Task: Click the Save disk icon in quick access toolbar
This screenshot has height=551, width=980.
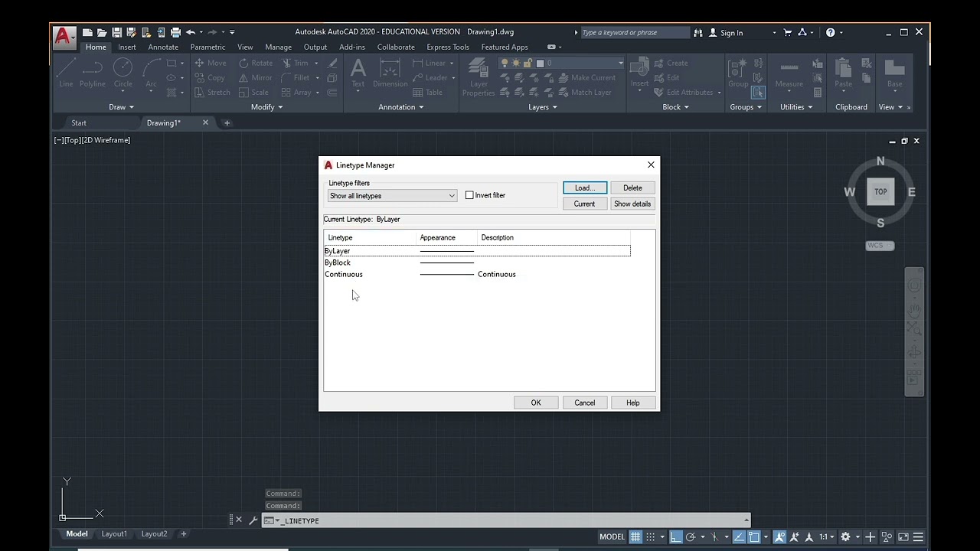Action: pos(116,32)
